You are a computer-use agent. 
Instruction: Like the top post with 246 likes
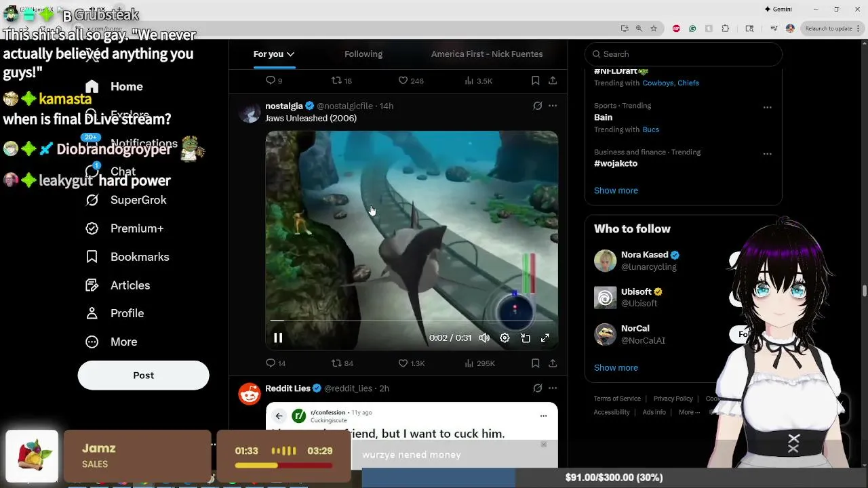410,81
